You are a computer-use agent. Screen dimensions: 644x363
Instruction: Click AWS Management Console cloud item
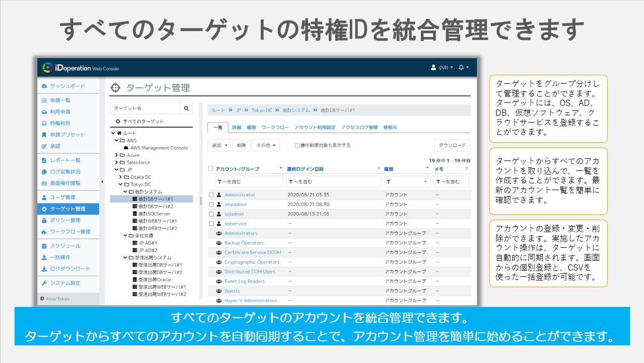point(159,147)
